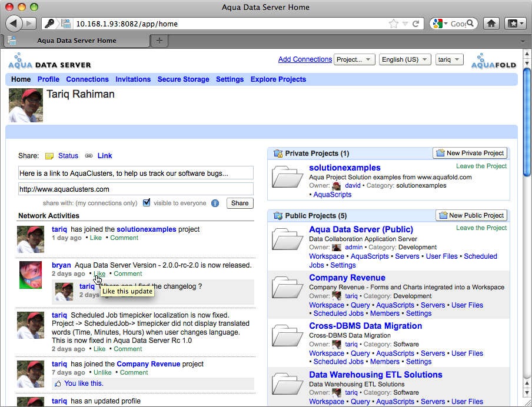This screenshot has width=532, height=407.
Task: Comment on bryan's release update
Action: (x=128, y=273)
